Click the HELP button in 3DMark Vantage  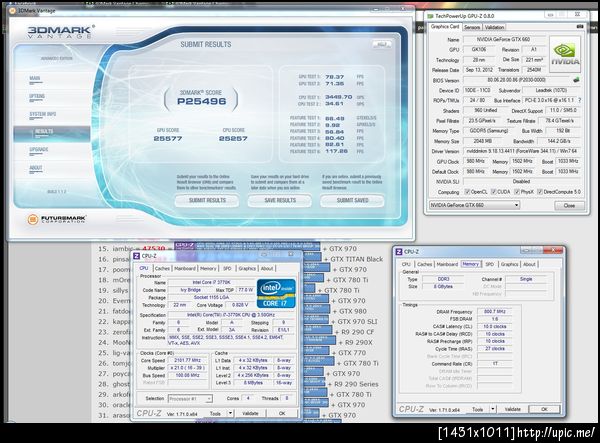382,44
